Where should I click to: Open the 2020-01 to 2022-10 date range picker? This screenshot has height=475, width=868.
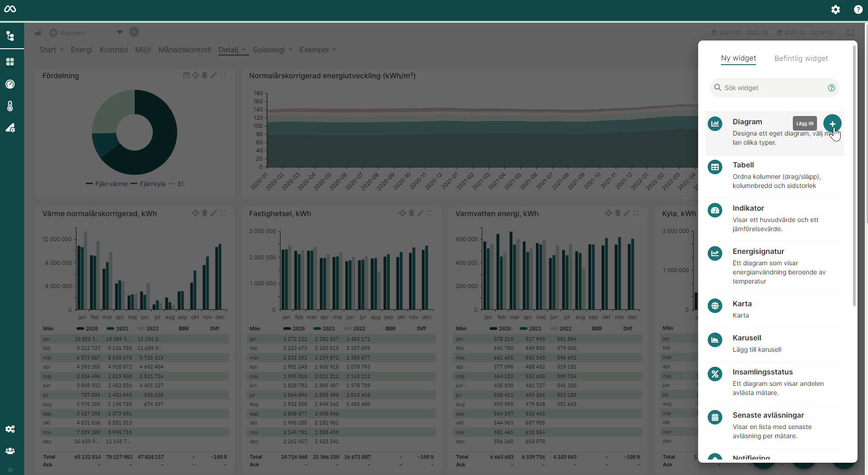(740, 33)
